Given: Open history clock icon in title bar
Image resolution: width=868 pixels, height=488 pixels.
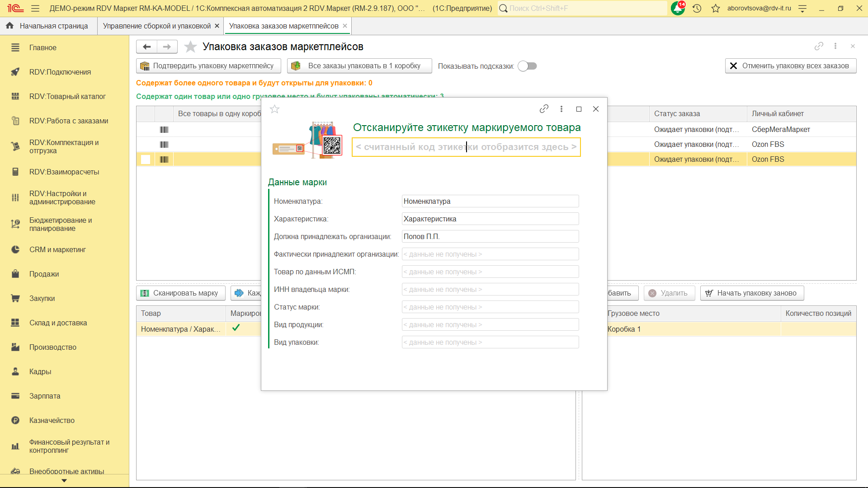Looking at the screenshot, I should 697,8.
